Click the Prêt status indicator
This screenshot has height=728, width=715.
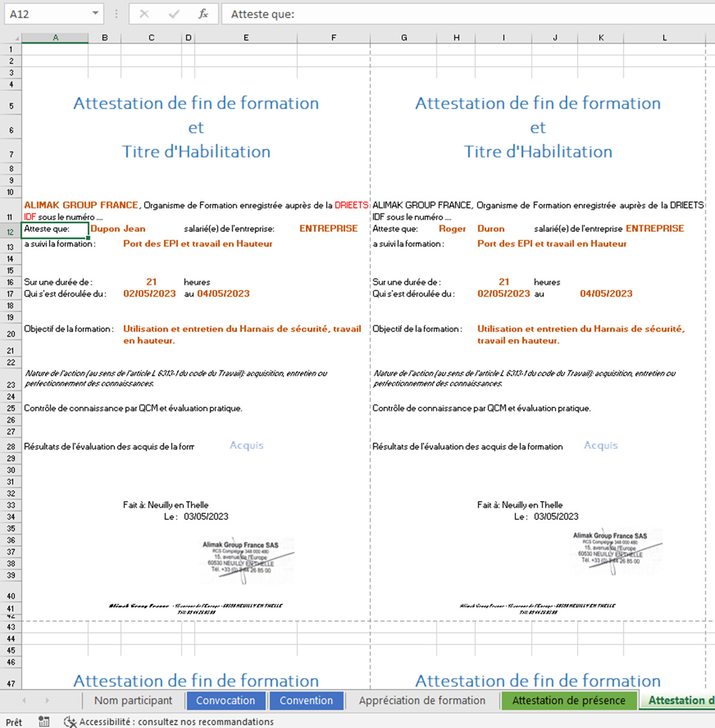coord(14,722)
